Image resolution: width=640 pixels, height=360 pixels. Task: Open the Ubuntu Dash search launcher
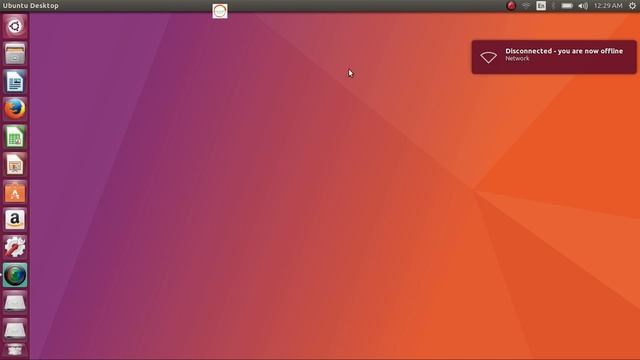[x=15, y=27]
